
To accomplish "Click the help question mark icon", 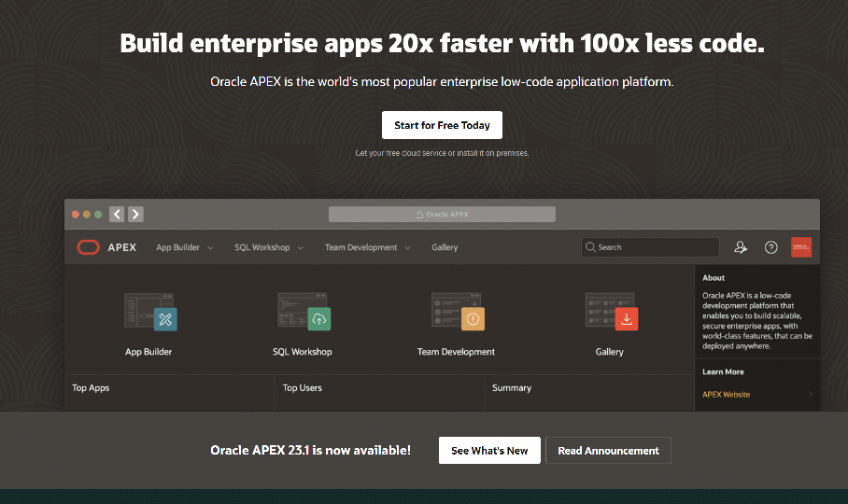I will 770,247.
